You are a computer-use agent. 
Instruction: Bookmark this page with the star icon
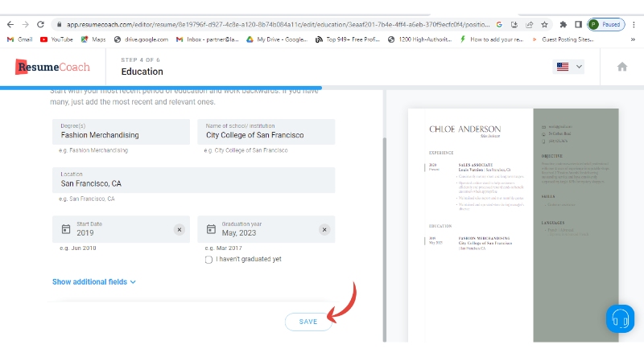(544, 25)
